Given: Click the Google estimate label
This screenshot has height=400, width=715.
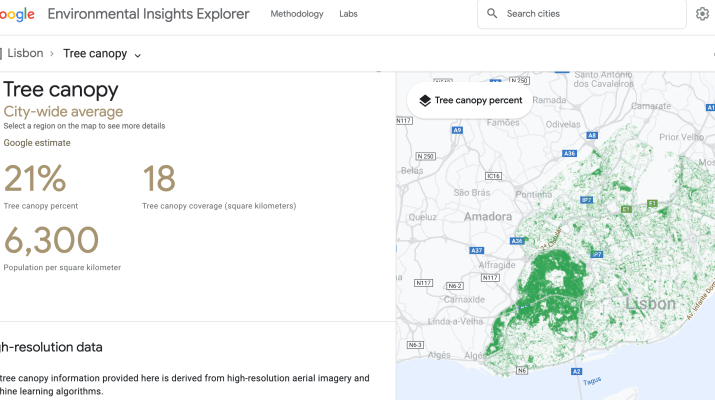Looking at the screenshot, I should click(37, 143).
